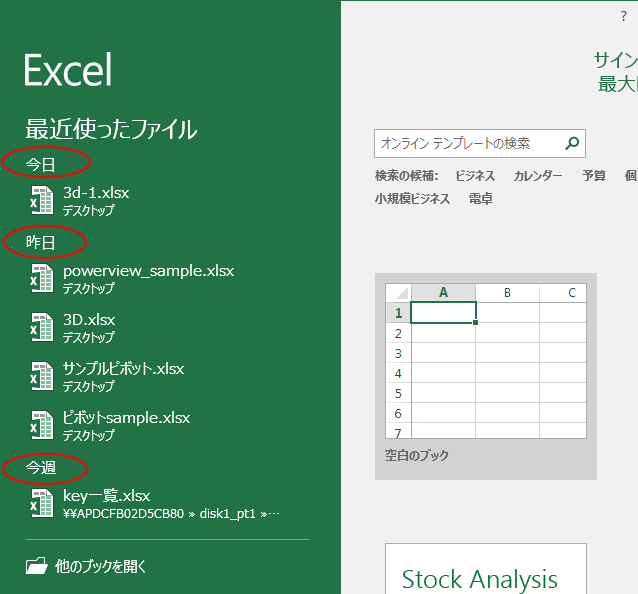
Task: Open key一覧.xlsx from this week
Action: coord(107,496)
